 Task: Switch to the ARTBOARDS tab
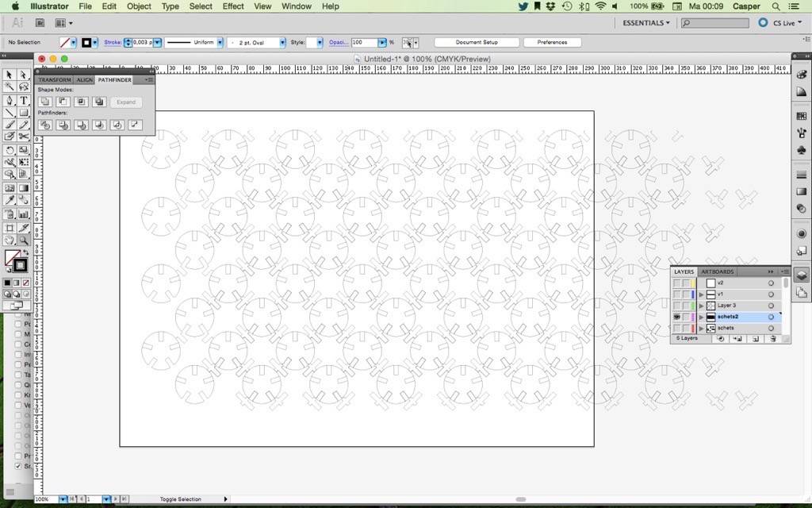[x=717, y=271]
